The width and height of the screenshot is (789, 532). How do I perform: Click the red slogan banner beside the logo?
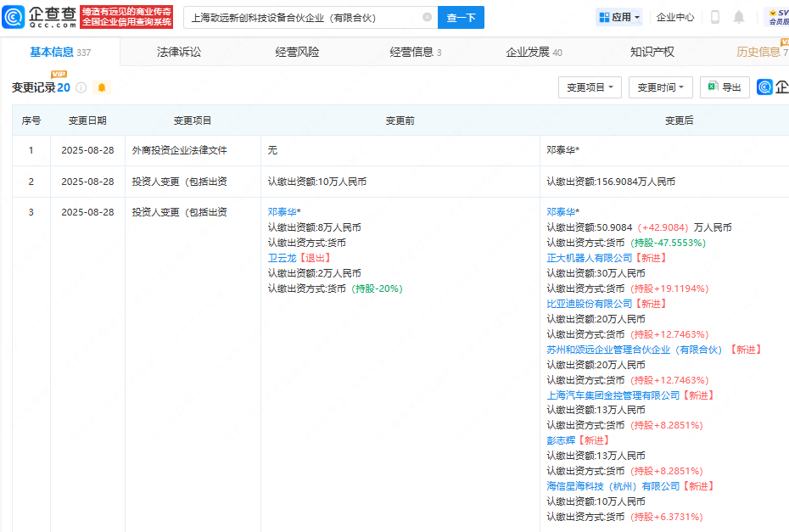click(x=126, y=17)
